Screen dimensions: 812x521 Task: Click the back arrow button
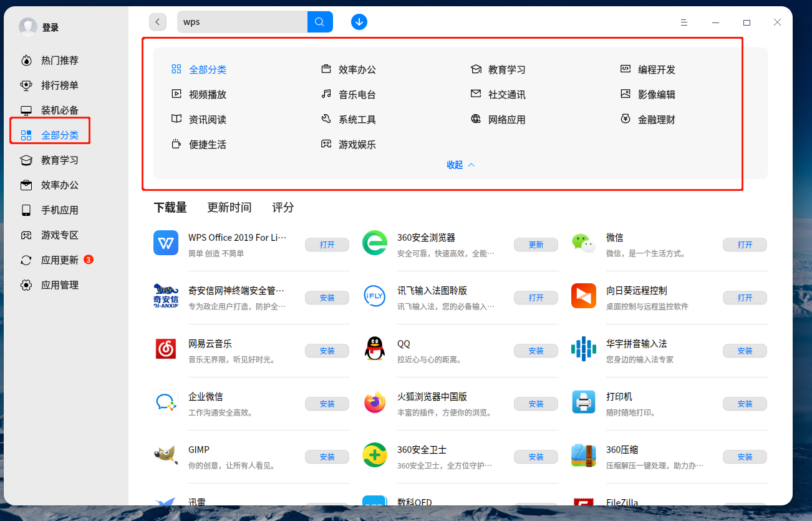pos(158,22)
